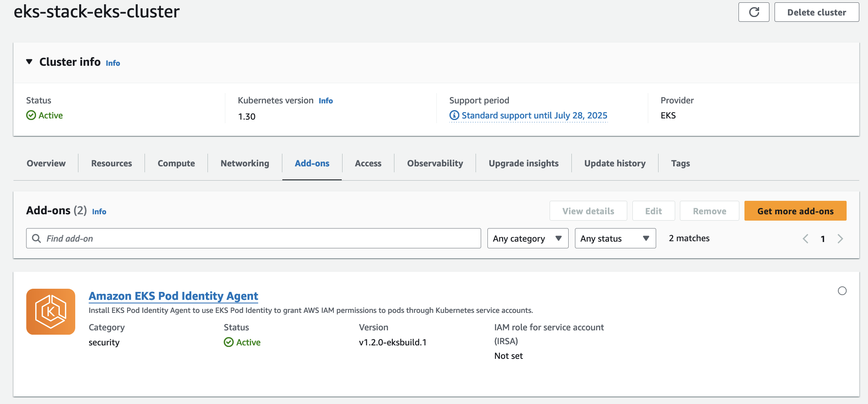
Task: Click the version text v1.2.0-eksbuild.1
Action: point(393,342)
